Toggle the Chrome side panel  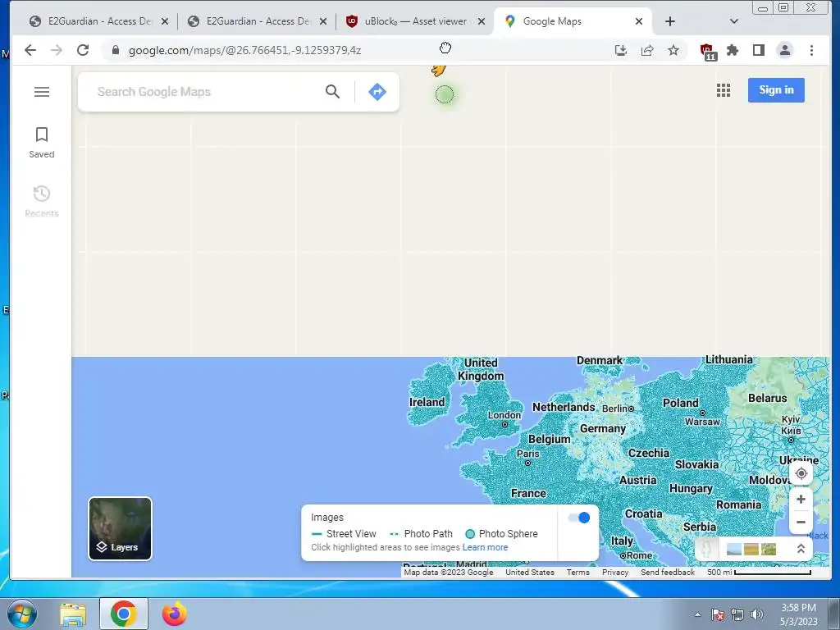[759, 50]
